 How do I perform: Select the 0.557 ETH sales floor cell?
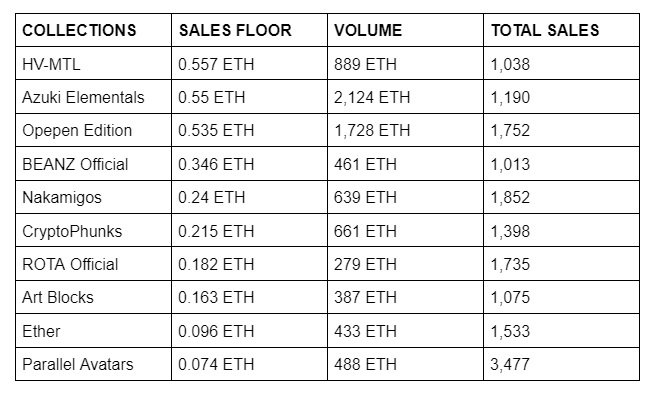pyautogui.click(x=216, y=64)
